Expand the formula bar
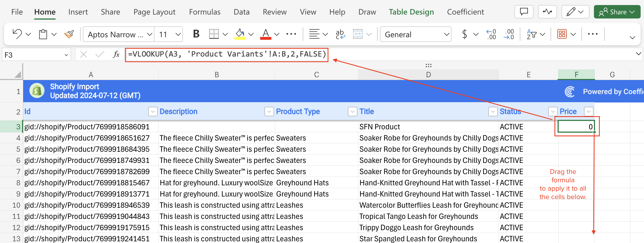Image resolution: width=644 pixels, height=243 pixels. 638,54
